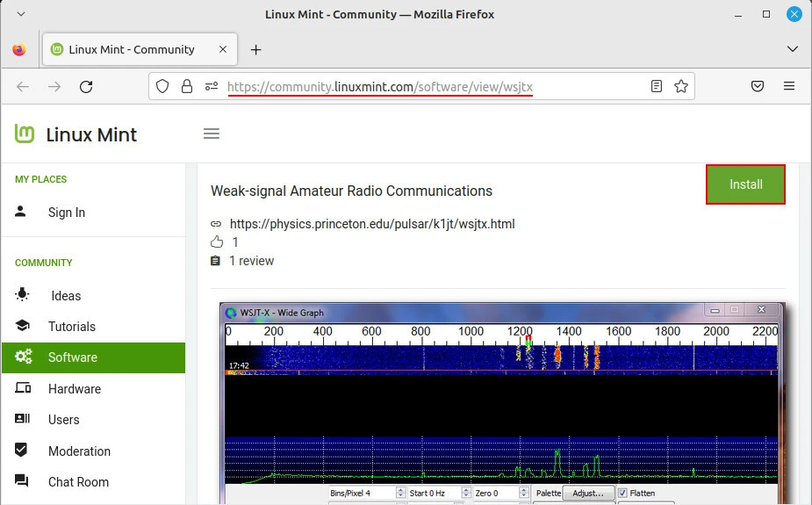The height and width of the screenshot is (505, 812).
Task: Click the window menu chevron in the title bar
Action: (21, 14)
